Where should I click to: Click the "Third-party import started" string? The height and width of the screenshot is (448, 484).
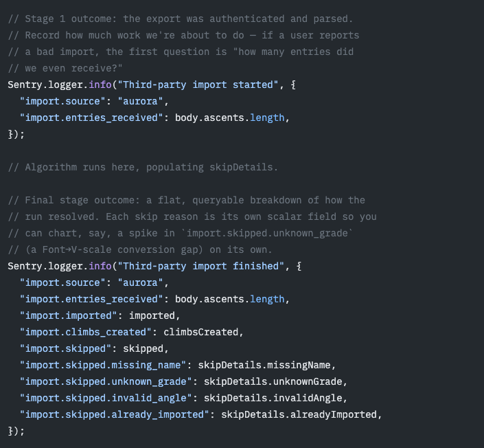[198, 85]
